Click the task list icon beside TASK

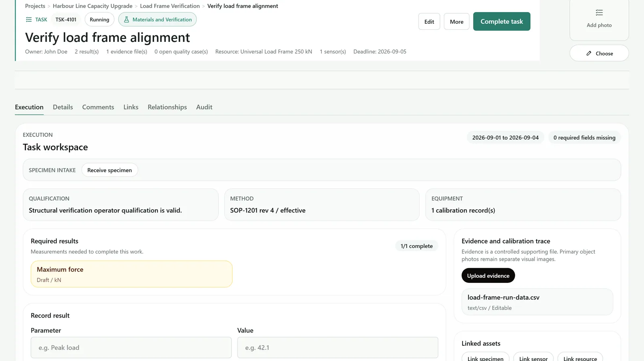tap(29, 20)
